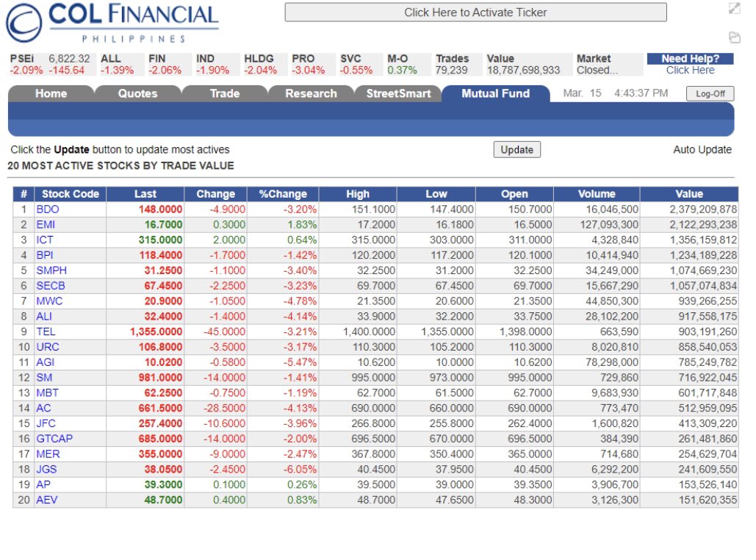Click the COL Financial logo
This screenshot has width=756, height=560.
click(112, 23)
